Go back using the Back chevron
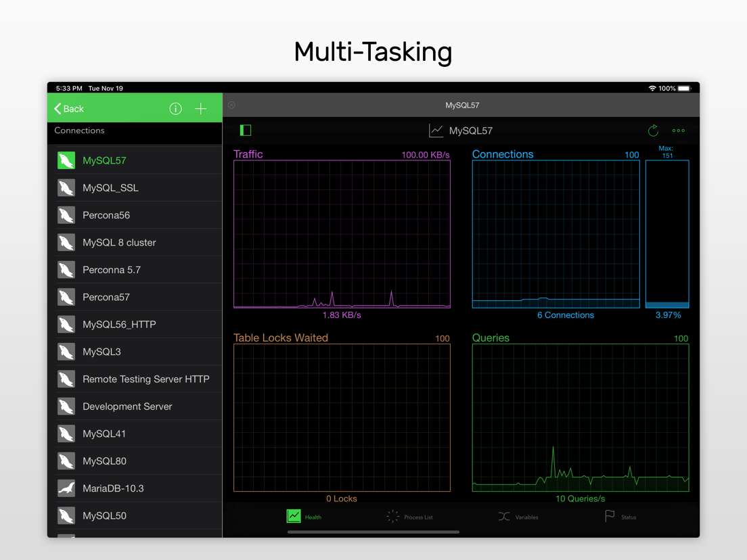 [x=69, y=109]
